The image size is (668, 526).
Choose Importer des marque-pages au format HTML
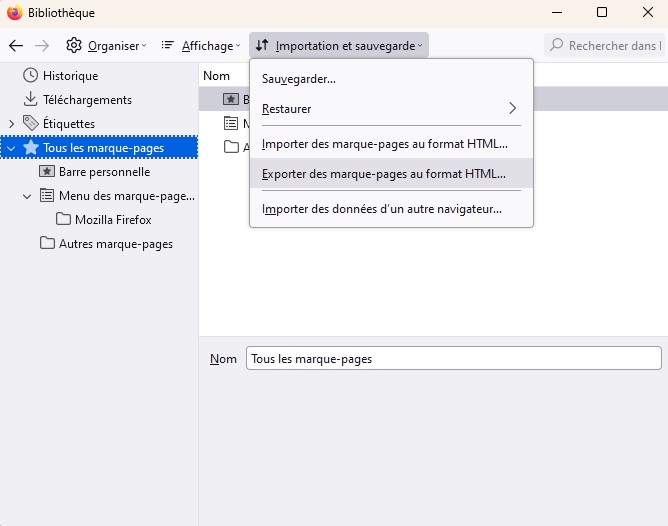coord(385,144)
